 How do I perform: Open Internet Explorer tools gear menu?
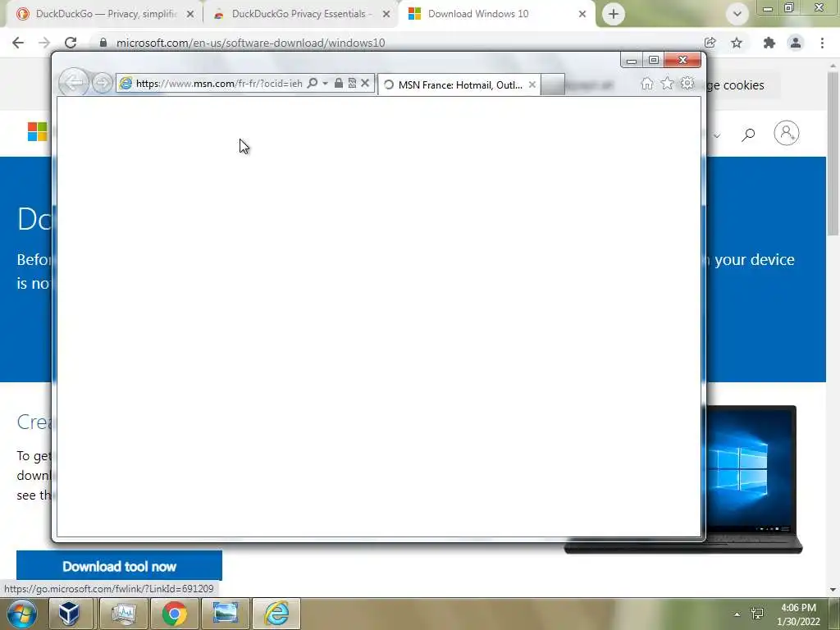pyautogui.click(x=687, y=84)
